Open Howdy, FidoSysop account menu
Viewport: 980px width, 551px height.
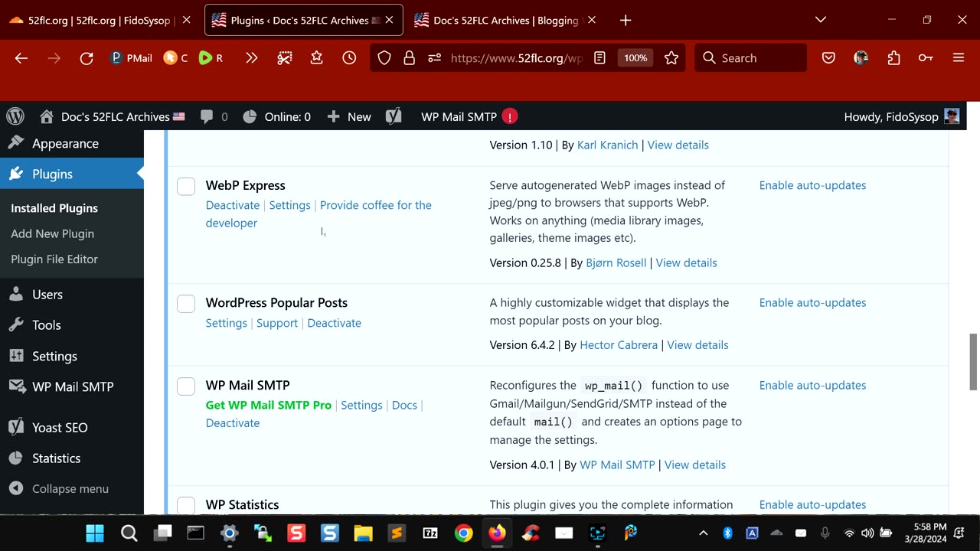click(x=902, y=116)
